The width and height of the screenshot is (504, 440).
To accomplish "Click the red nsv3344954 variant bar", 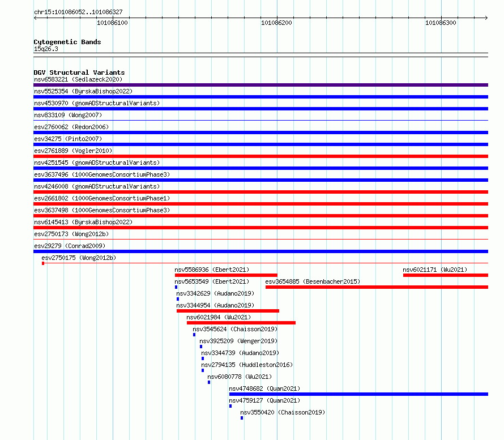I will coord(228,311).
